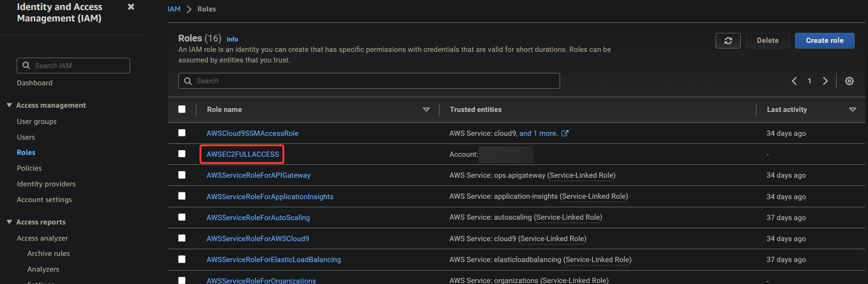The image size is (868, 284).
Task: Click '34 days ago' in AWSCloud9SSMAccessRole row
Action: pyautogui.click(x=786, y=133)
